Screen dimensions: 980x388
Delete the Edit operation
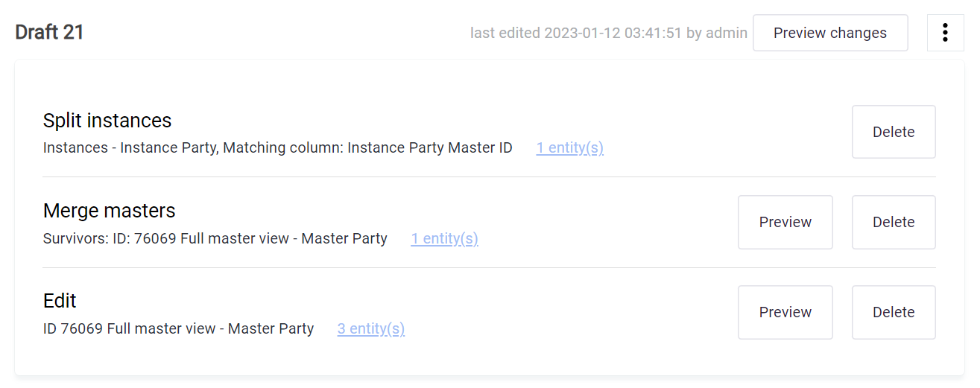(893, 312)
